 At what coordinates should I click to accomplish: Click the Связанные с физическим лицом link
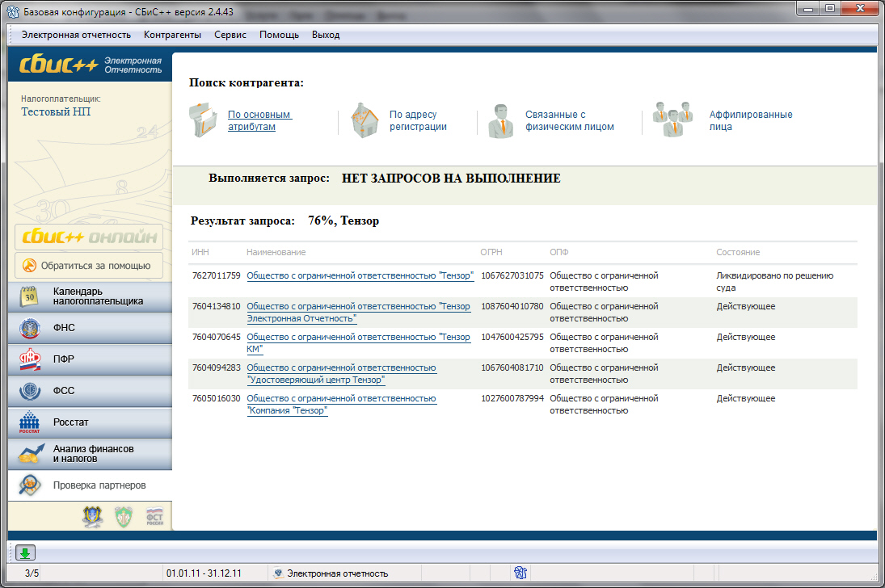coord(570,120)
